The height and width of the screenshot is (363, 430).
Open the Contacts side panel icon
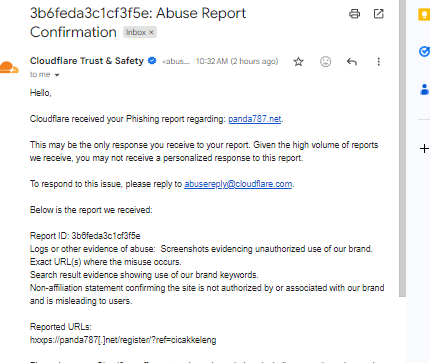pyautogui.click(x=424, y=90)
